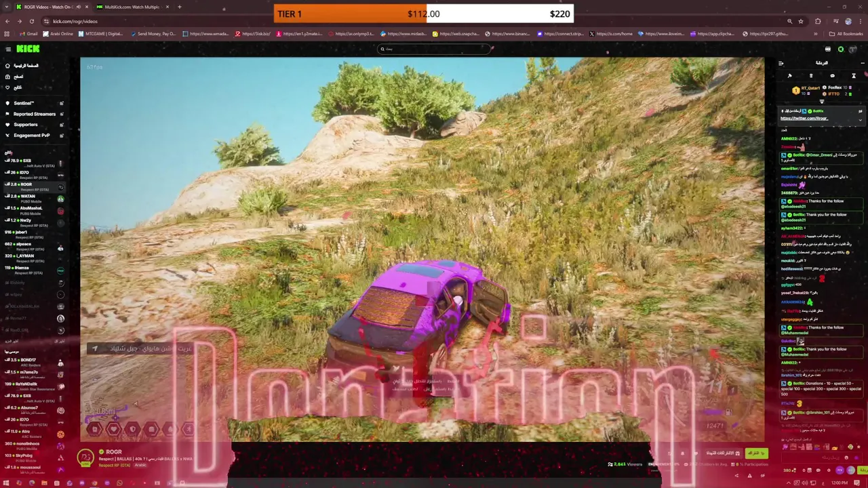Mute the ROGR Videos tab audio
Screen dimensions: 868x488
pos(78,7)
